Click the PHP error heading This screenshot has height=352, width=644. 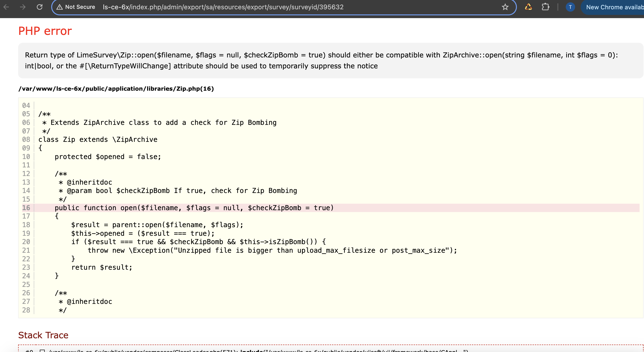pyautogui.click(x=45, y=31)
